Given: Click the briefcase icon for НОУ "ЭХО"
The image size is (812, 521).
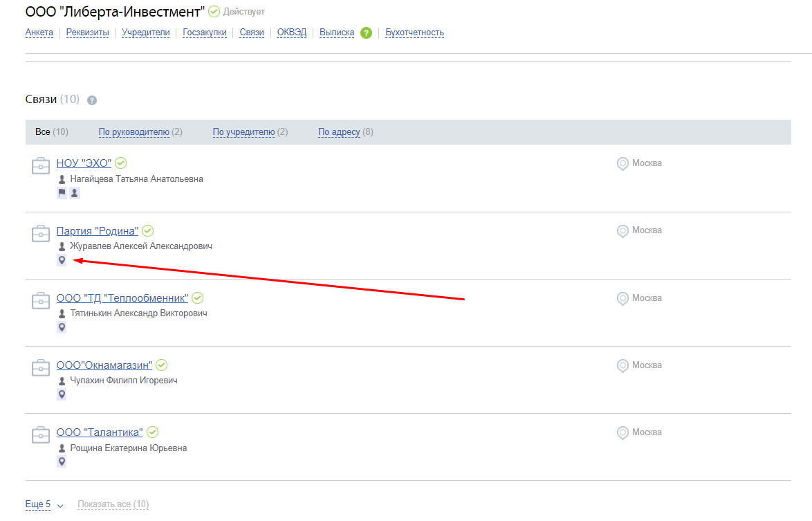Looking at the screenshot, I should click(x=40, y=166).
